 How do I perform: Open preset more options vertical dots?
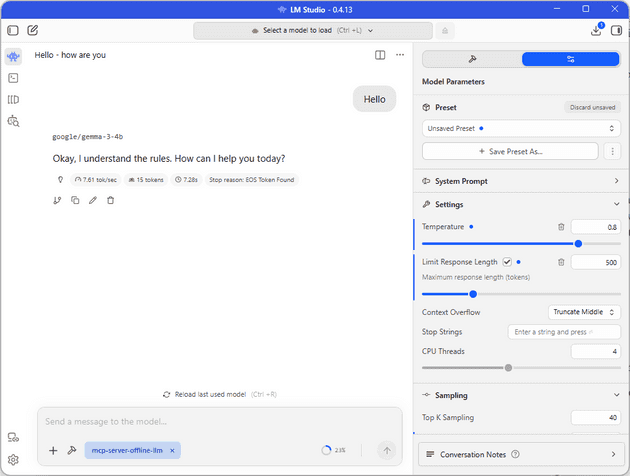point(612,151)
